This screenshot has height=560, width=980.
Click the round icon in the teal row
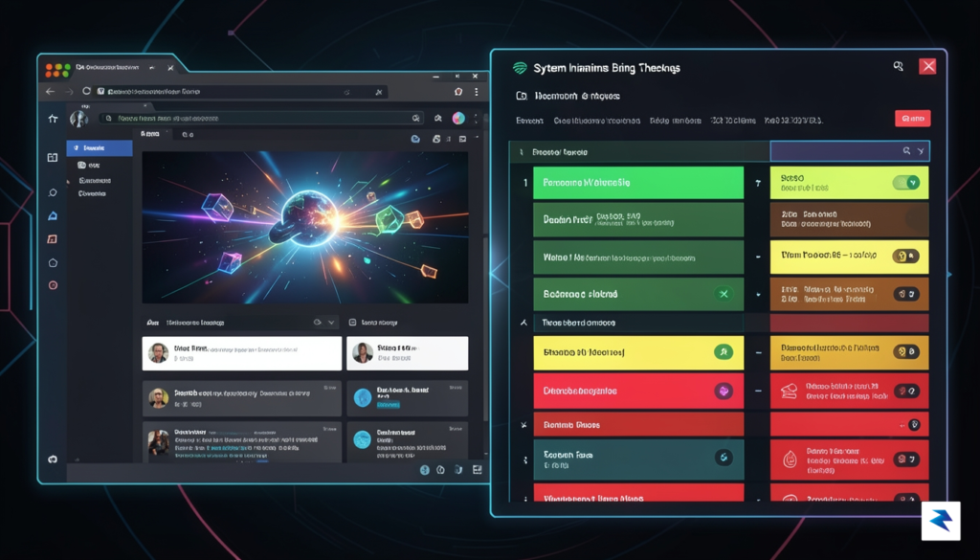point(724,458)
